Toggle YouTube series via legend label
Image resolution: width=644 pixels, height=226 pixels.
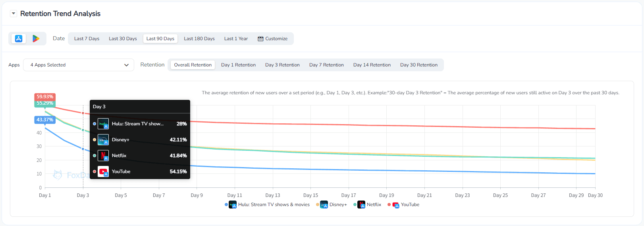click(410, 205)
